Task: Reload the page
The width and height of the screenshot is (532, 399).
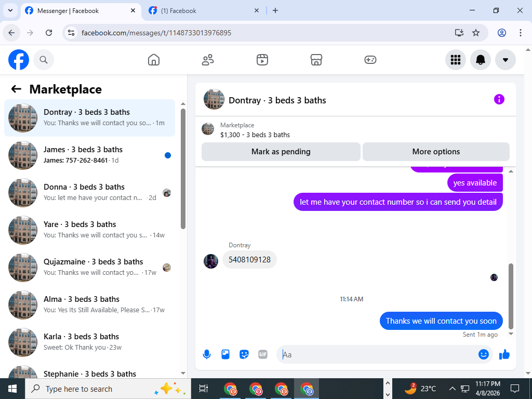Action: 49,33
